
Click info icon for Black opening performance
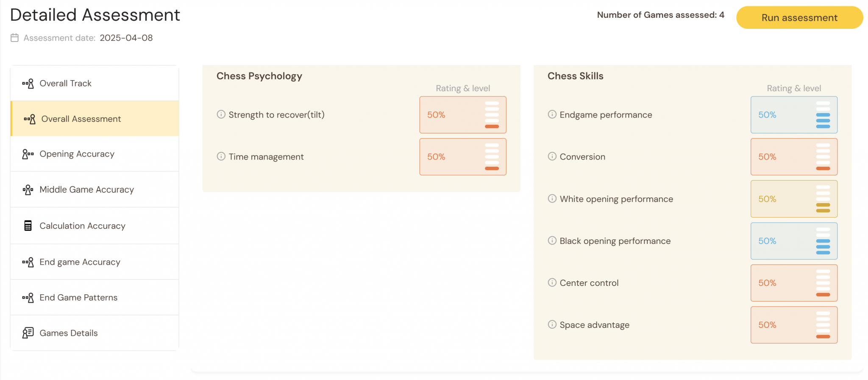552,241
